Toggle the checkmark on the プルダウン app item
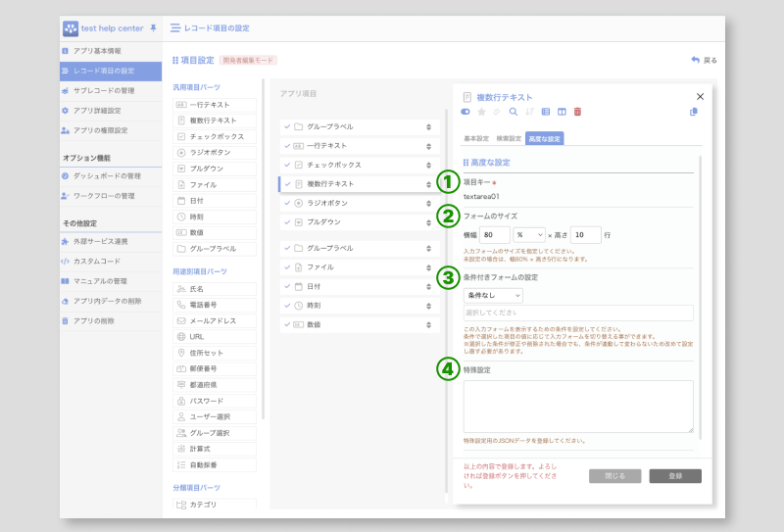 (x=287, y=222)
